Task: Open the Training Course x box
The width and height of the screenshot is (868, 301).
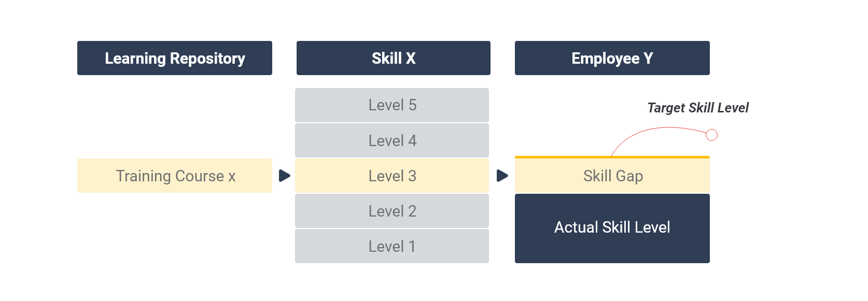Action: click(x=175, y=176)
